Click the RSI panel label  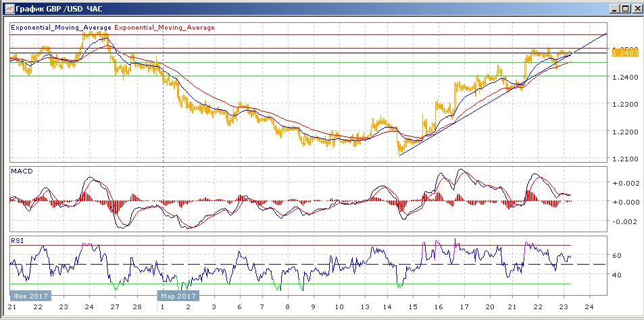tap(18, 240)
